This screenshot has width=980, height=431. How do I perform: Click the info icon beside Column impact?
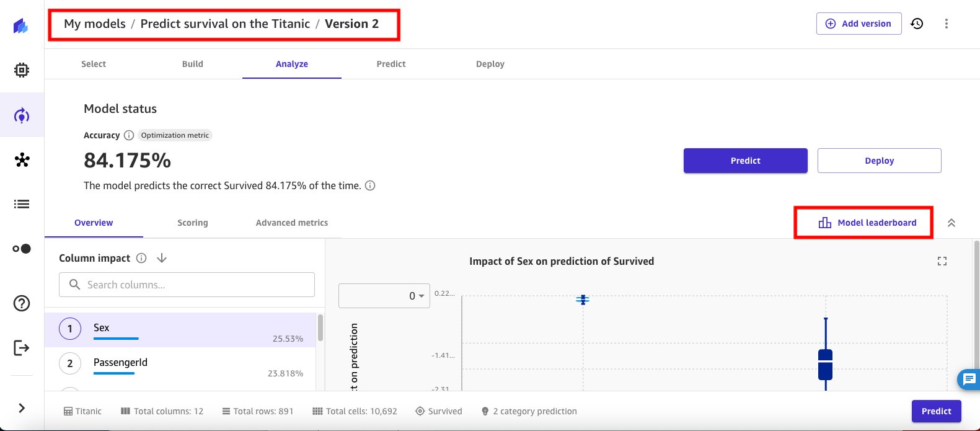(x=141, y=258)
